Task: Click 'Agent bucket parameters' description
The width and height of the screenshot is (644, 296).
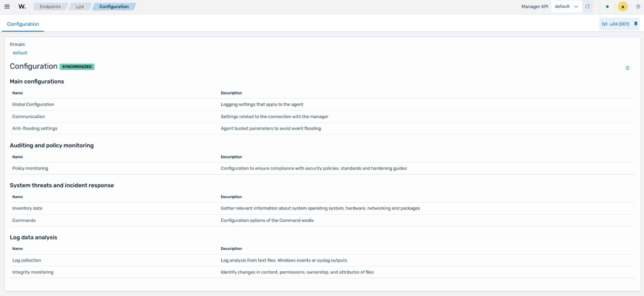Action: tap(271, 128)
